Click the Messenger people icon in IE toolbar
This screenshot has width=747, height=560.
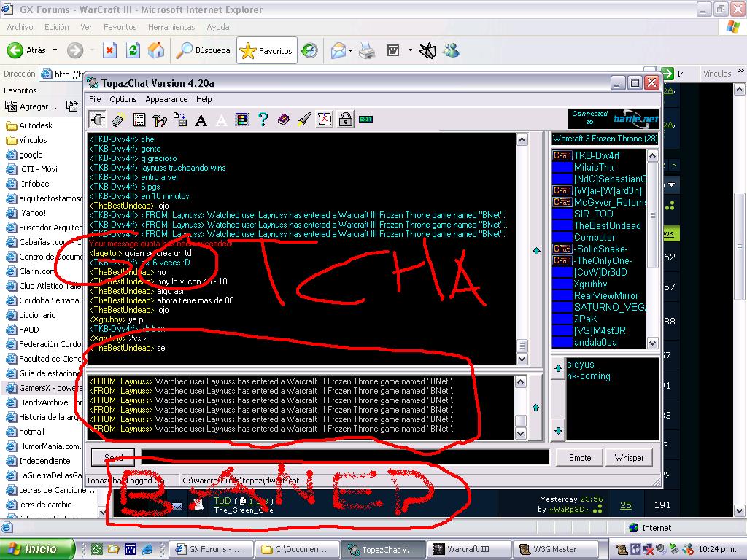point(451,50)
